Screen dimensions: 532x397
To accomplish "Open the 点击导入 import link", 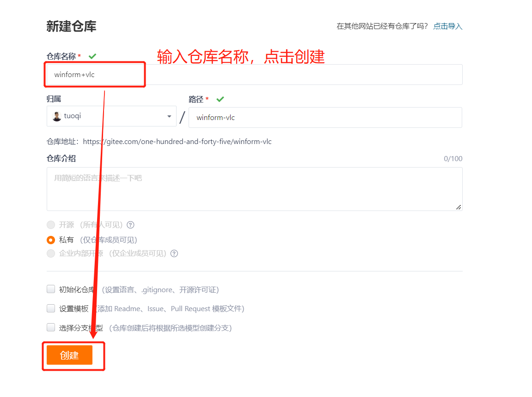I will click(447, 26).
